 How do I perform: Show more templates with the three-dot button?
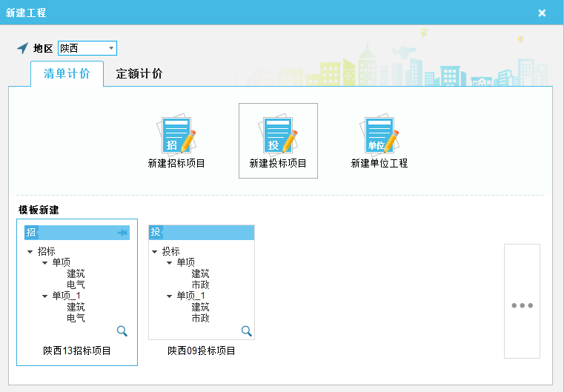coord(522,305)
